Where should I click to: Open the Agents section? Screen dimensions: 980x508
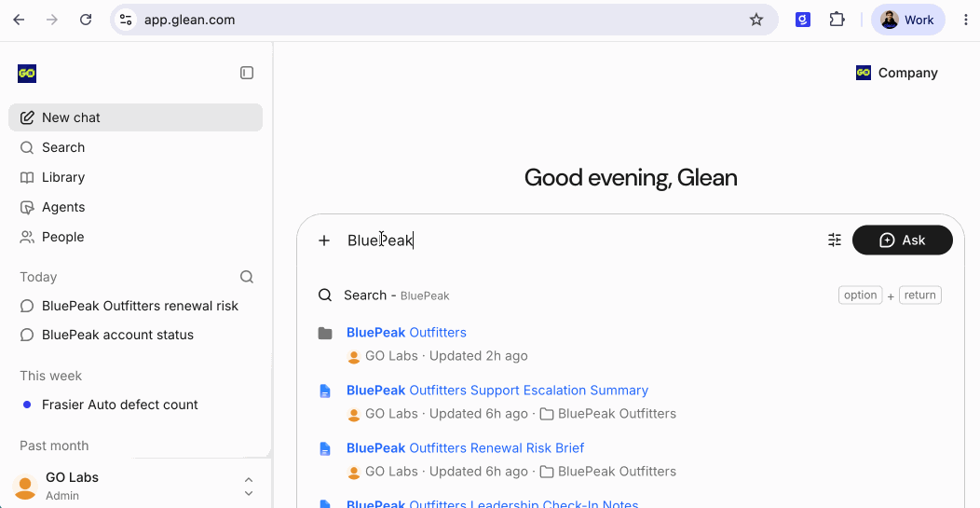[136, 207]
